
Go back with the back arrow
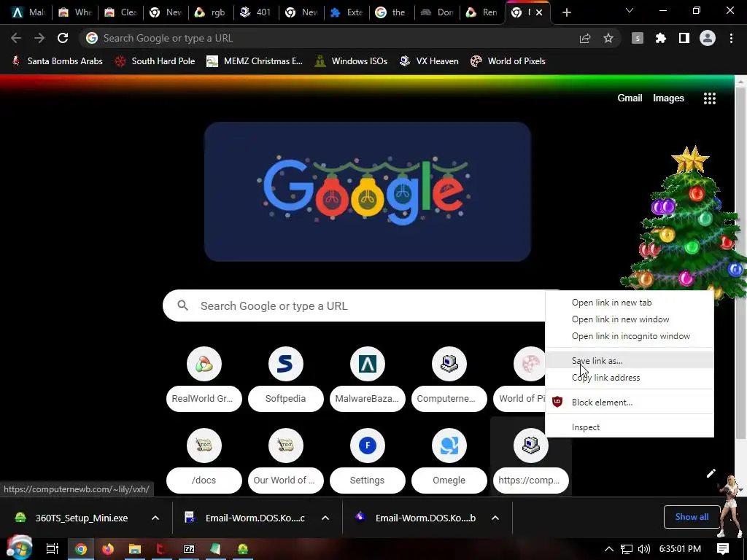pos(16,38)
